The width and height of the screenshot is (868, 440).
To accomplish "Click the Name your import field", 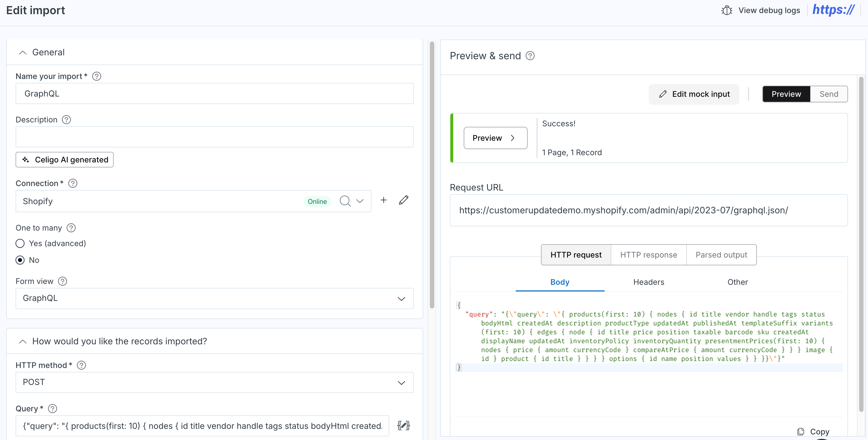I will pos(214,93).
